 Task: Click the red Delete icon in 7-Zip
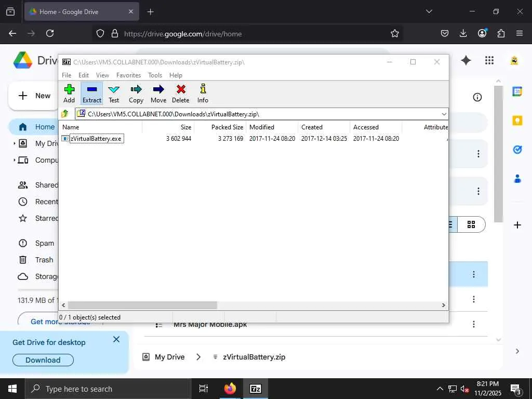point(180,94)
